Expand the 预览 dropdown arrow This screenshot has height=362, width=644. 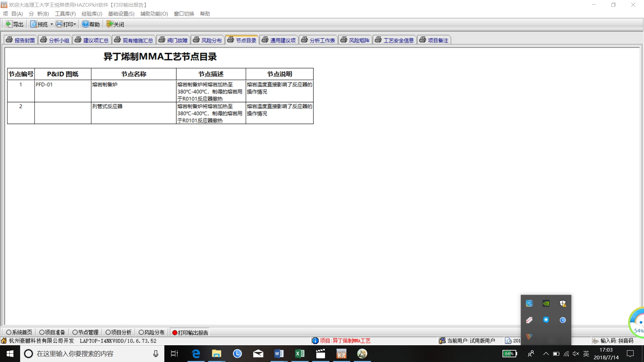point(52,24)
